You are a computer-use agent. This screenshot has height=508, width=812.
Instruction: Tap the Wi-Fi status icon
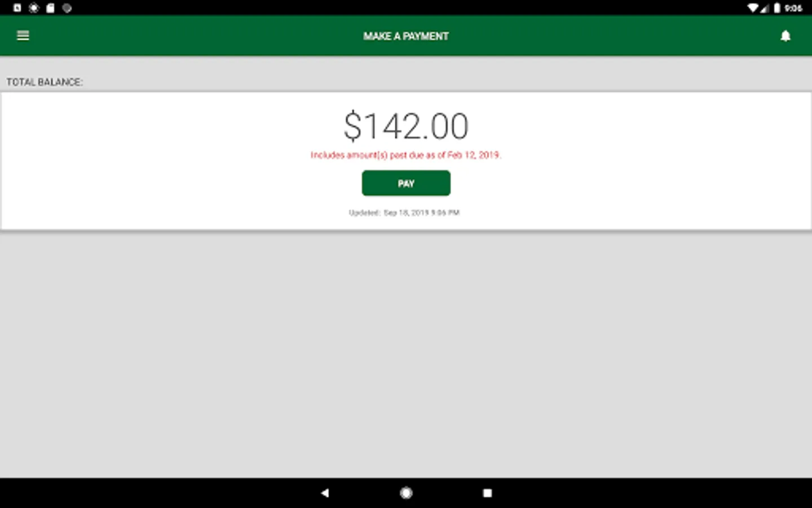pos(752,8)
